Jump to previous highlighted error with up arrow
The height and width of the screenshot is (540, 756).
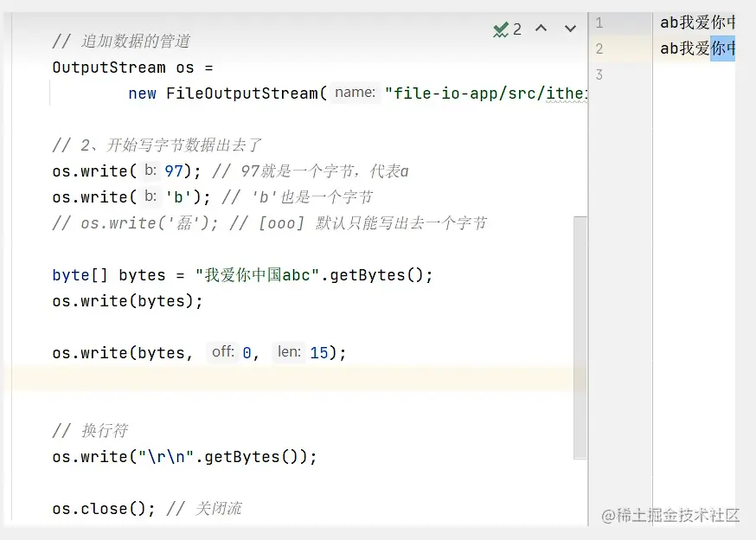point(541,29)
